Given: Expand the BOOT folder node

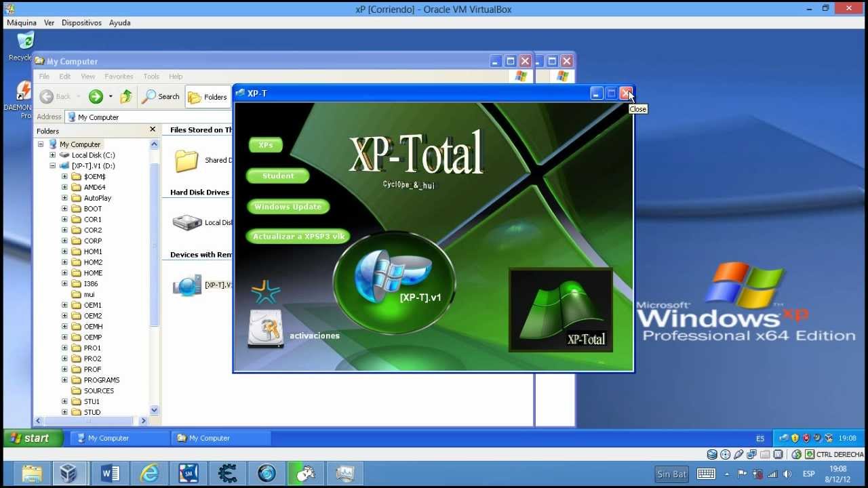Looking at the screenshot, I should 64,209.
